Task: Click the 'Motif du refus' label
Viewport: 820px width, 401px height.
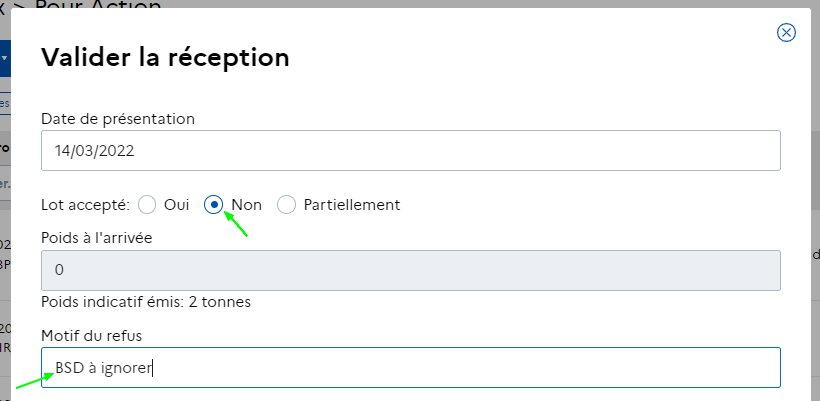Action: (92, 336)
